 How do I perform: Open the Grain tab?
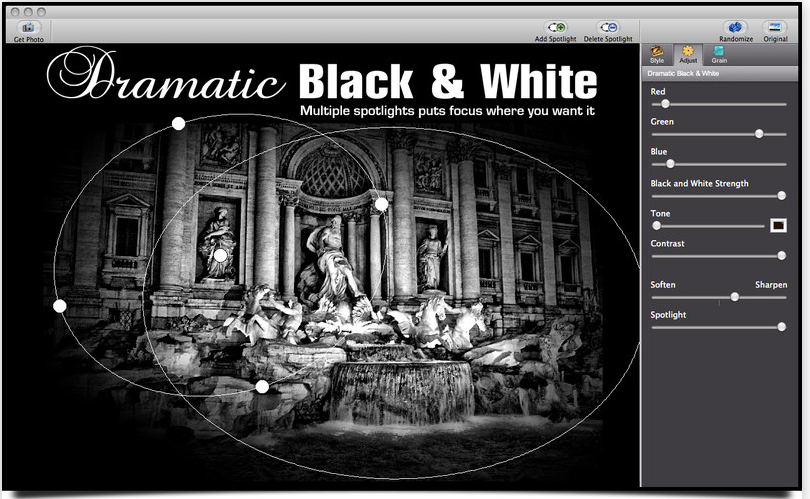coord(719,54)
